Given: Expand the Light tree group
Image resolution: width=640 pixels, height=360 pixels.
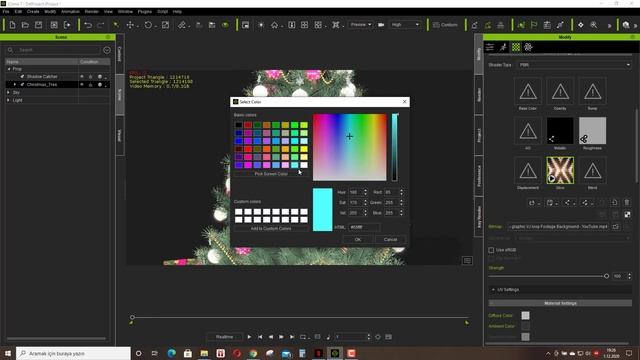Looking at the screenshot, I should 9,100.
